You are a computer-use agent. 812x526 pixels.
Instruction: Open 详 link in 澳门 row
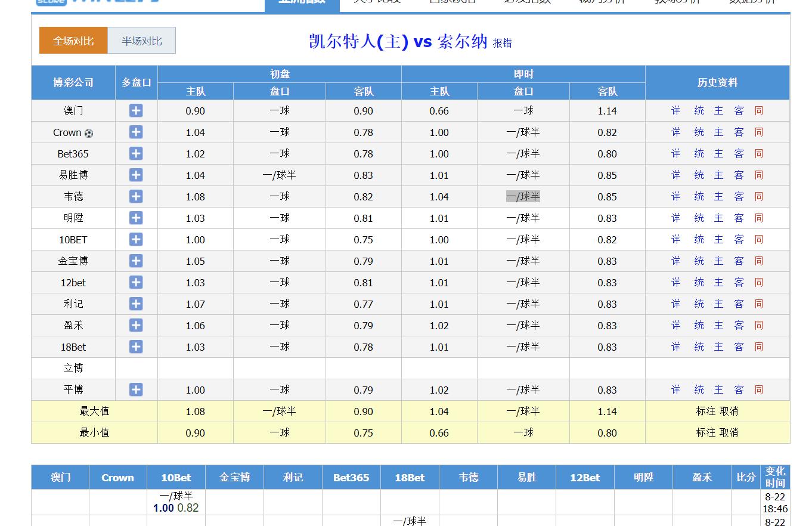[675, 110]
